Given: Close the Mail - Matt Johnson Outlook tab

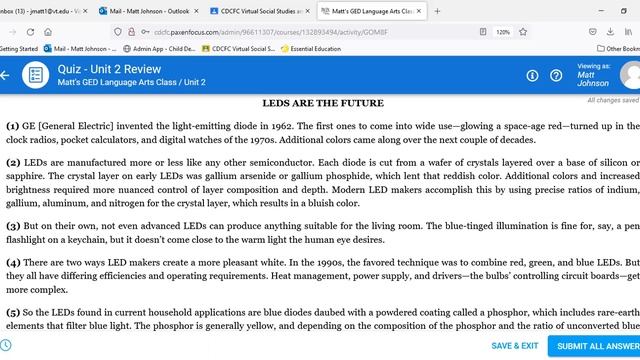Looking at the screenshot, I should (x=196, y=11).
